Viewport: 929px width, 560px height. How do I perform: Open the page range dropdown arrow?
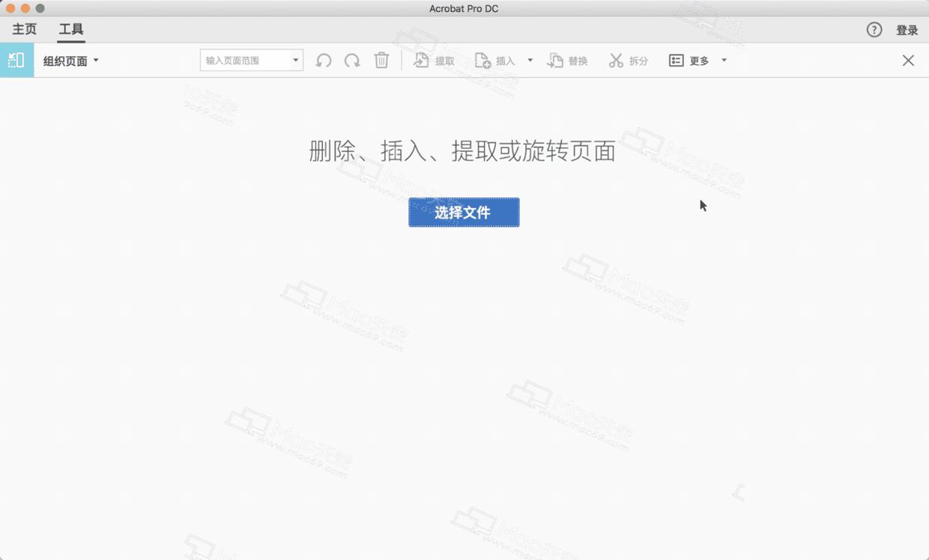[295, 61]
